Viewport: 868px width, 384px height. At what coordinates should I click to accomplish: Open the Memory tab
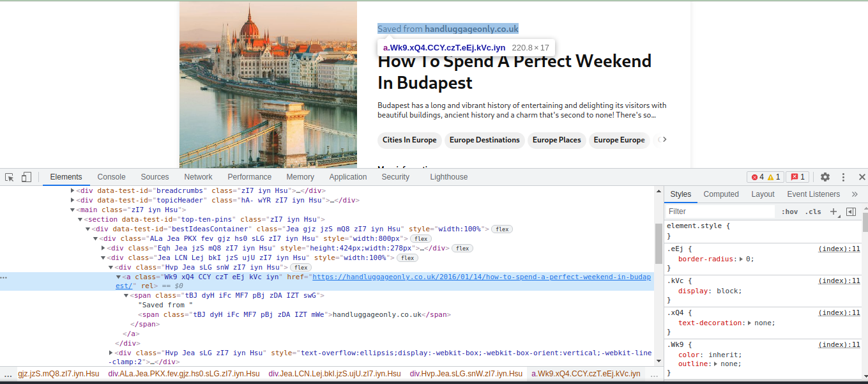click(x=300, y=177)
